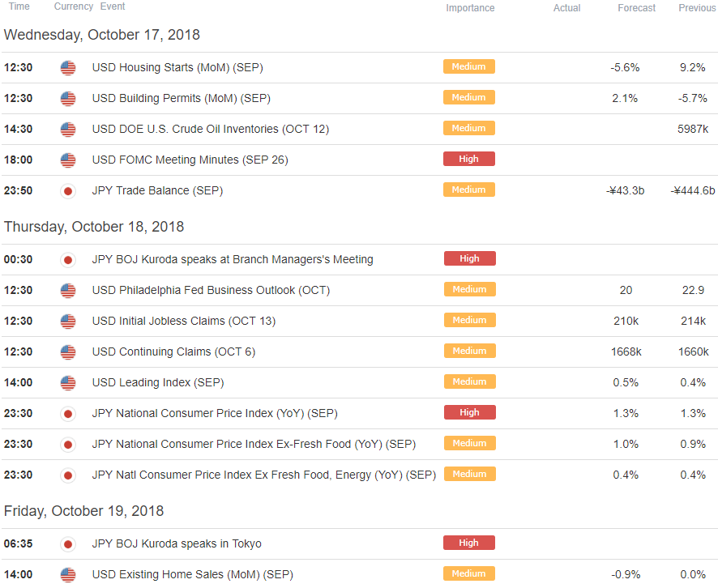
Task: Click the Forecast column header
Action: pyautogui.click(x=636, y=8)
